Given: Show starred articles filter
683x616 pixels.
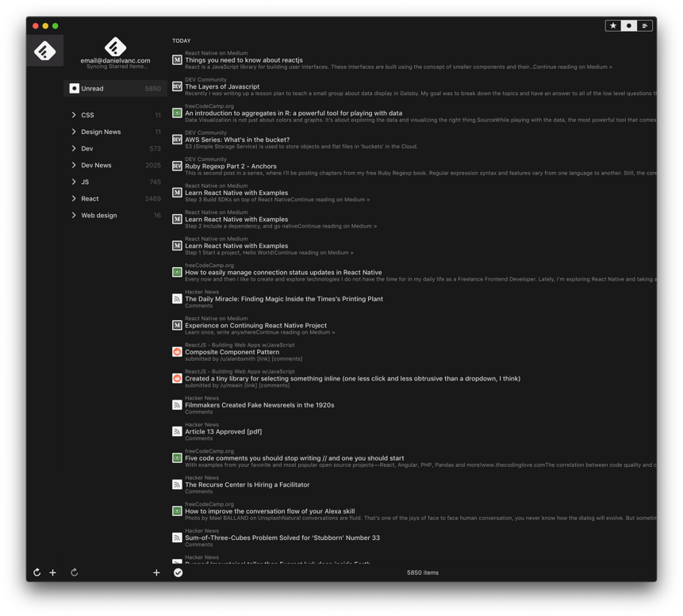Looking at the screenshot, I should (x=613, y=25).
